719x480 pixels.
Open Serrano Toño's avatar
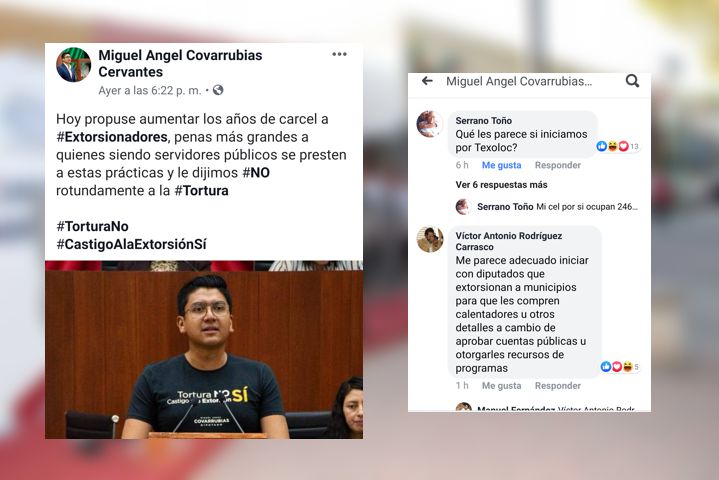point(430,124)
